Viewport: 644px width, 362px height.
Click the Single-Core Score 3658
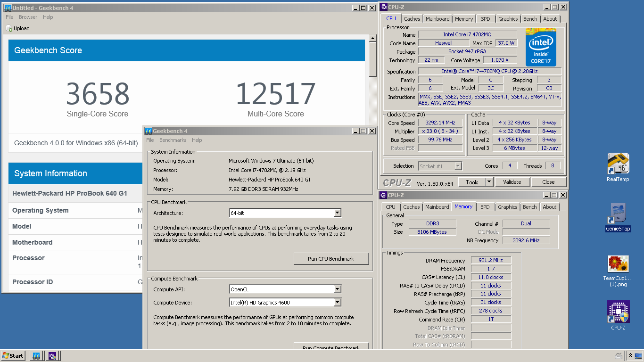click(98, 94)
